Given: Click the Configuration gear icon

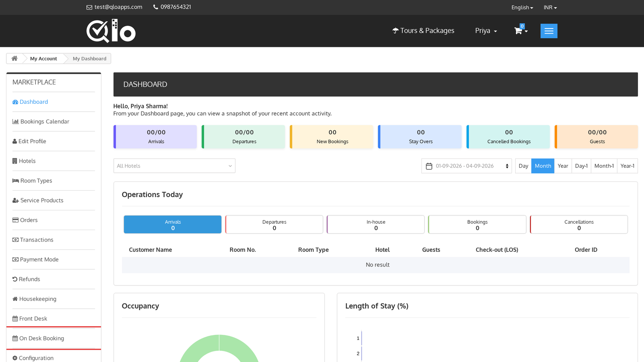Looking at the screenshot, I should 15,358.
